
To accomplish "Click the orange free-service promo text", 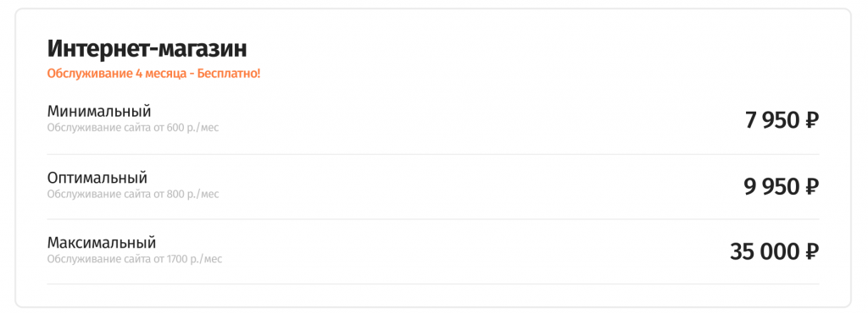I will [x=153, y=74].
